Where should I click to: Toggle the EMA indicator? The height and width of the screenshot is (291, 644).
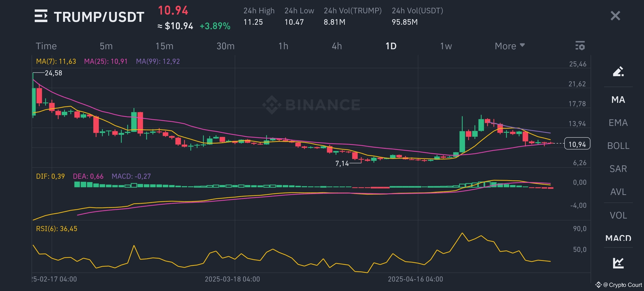(x=618, y=122)
